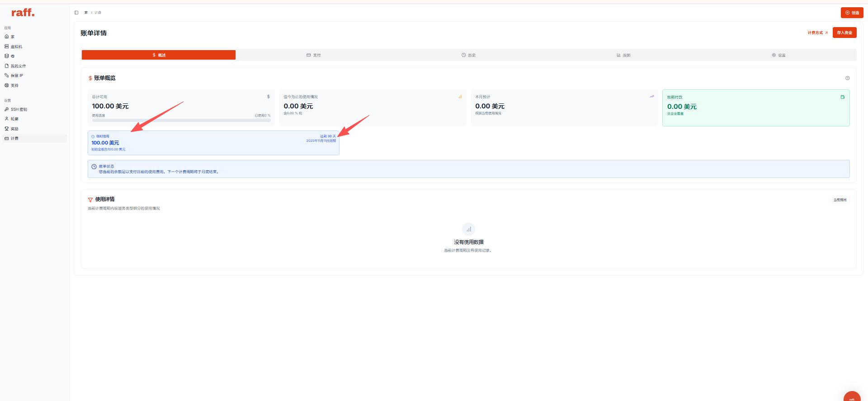Open the 计费方式 link

point(817,33)
